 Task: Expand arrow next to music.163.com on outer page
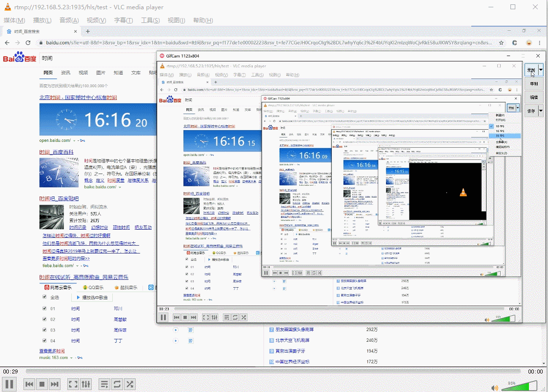click(x=71, y=358)
